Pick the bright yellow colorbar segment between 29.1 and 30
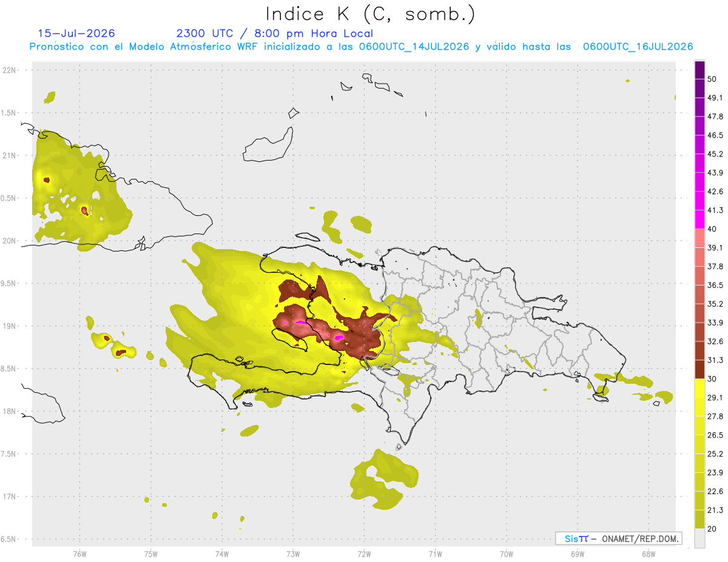728x562 pixels. tap(699, 388)
